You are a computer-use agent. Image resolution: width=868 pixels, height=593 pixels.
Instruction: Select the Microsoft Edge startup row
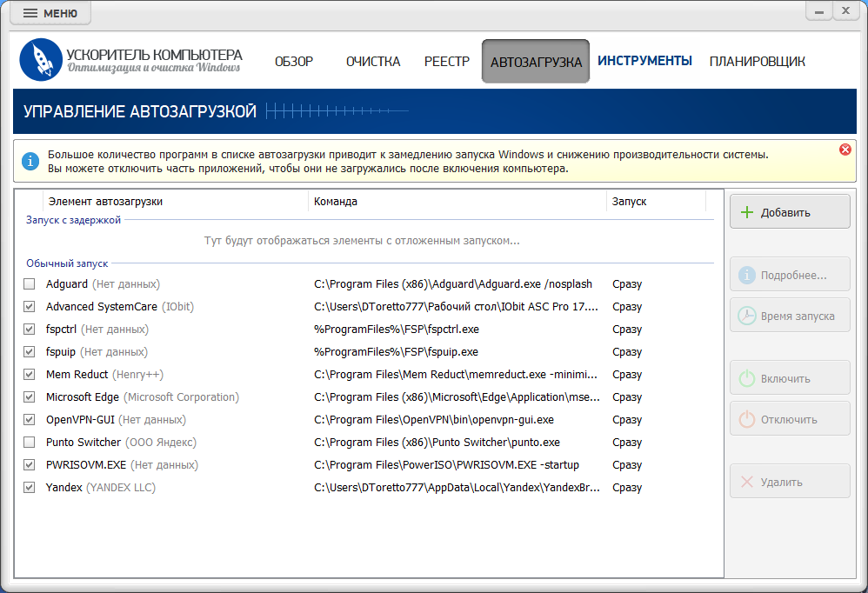(x=370, y=397)
